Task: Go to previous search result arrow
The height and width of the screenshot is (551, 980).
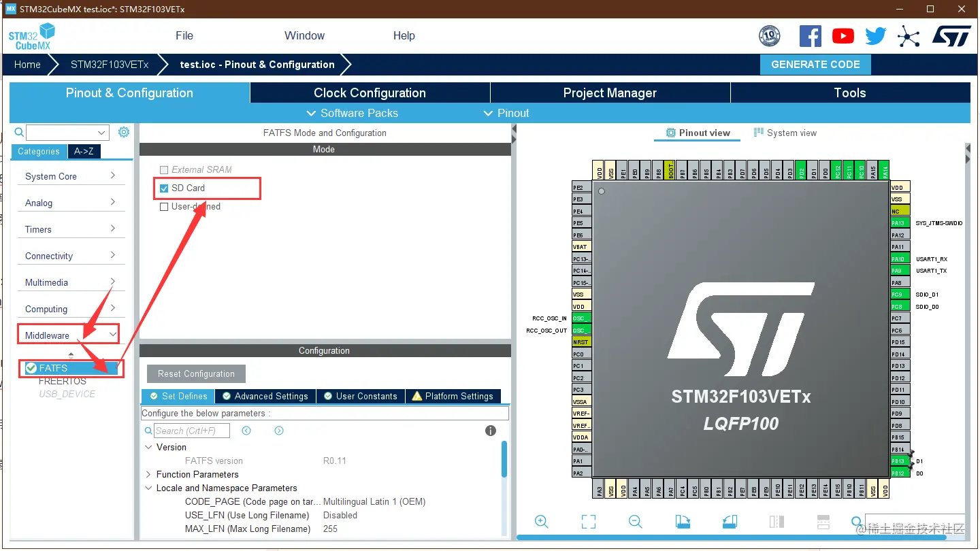Action: tap(246, 431)
